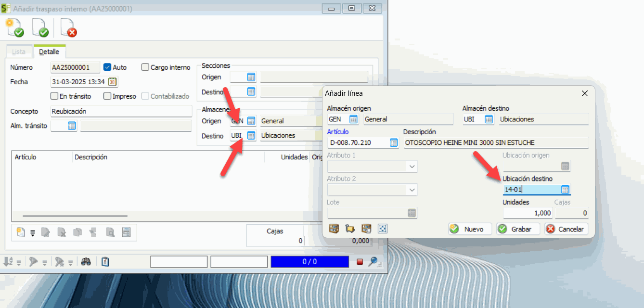The width and height of the screenshot is (644, 308).
Task: Click the horizontal scrollbar in the lines grid
Action: point(75,216)
